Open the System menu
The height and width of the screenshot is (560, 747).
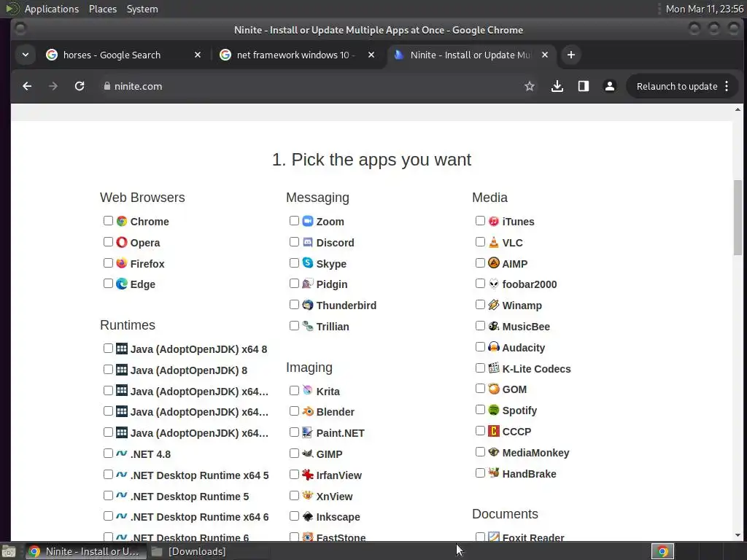click(142, 9)
